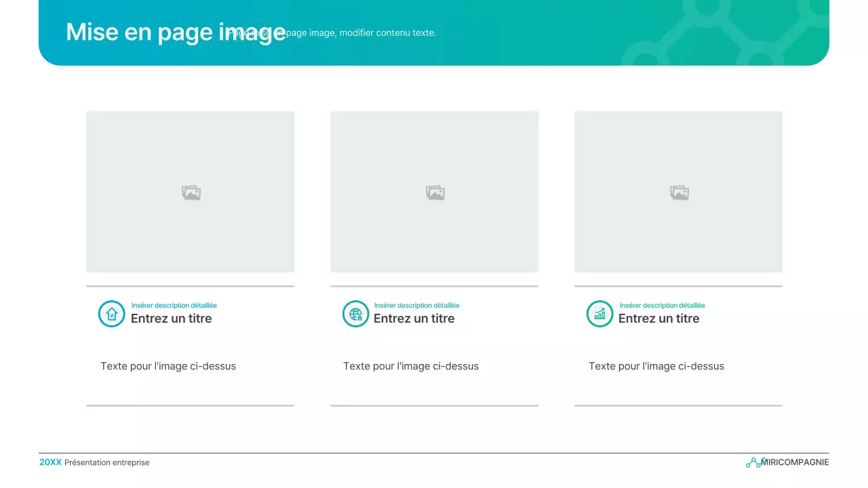This screenshot has height=488, width=868.
Task: Click the house icon in the circle
Action: click(x=112, y=314)
